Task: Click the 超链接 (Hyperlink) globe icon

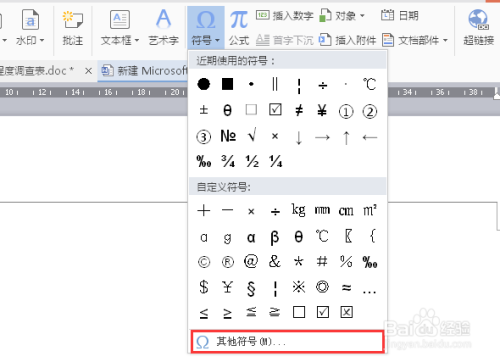Action: [478, 20]
